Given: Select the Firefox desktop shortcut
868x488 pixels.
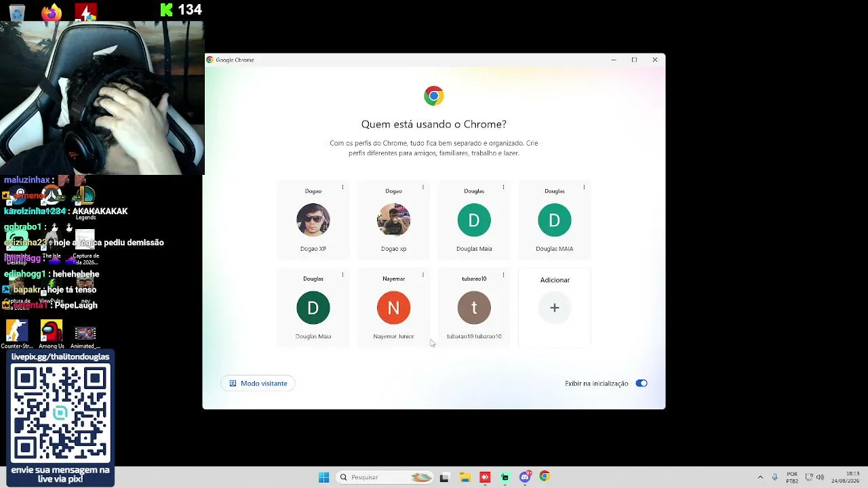Looking at the screenshot, I should click(x=51, y=12).
